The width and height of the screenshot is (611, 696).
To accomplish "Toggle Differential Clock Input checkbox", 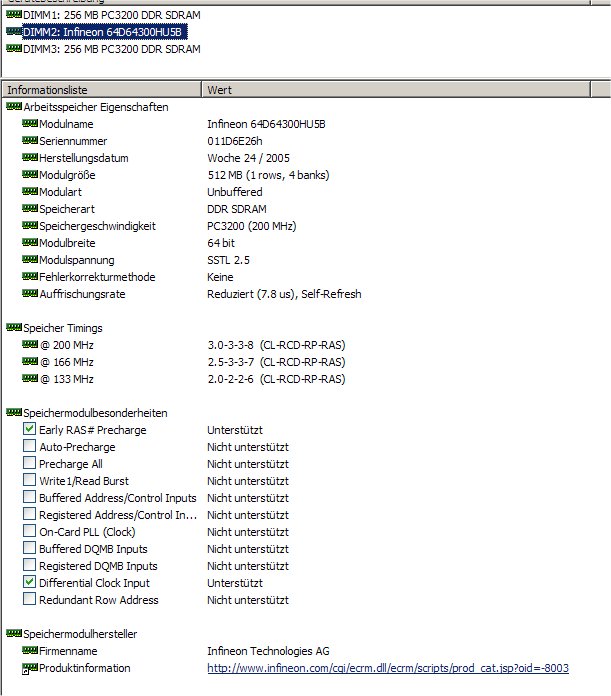I will pyautogui.click(x=29, y=582).
